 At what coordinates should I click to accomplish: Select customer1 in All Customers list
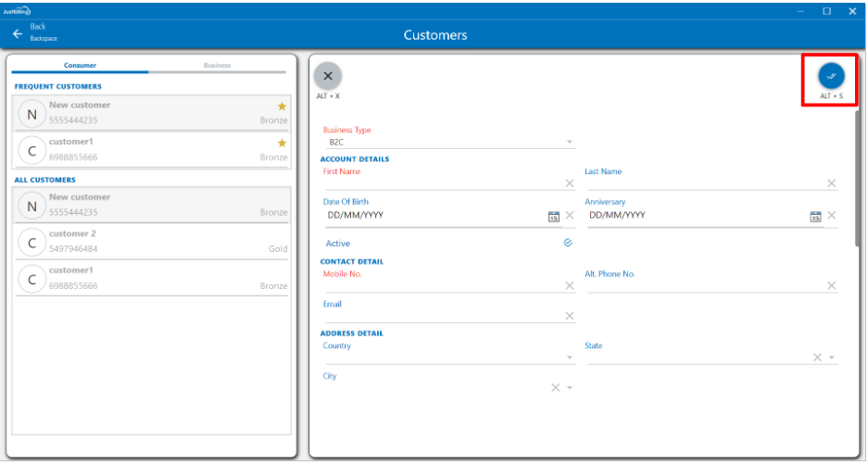click(x=152, y=278)
